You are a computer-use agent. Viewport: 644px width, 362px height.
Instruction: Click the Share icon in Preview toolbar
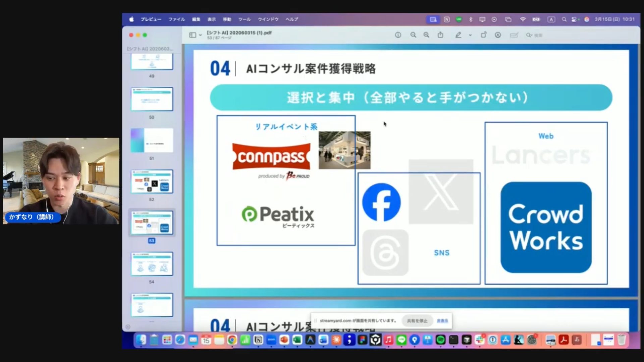tap(440, 35)
